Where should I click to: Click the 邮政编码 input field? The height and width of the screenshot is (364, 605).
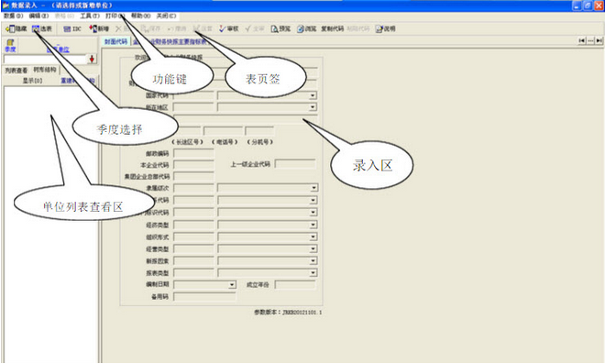pos(193,154)
